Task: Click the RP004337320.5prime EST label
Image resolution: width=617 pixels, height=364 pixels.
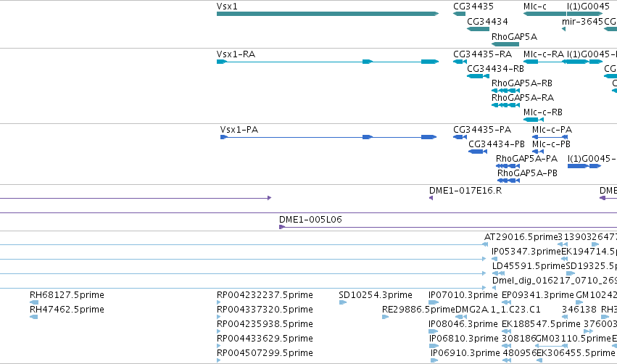Action: pos(265,310)
